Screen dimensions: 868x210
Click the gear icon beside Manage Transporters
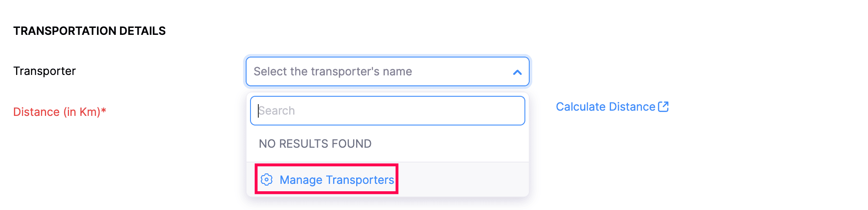point(267,180)
